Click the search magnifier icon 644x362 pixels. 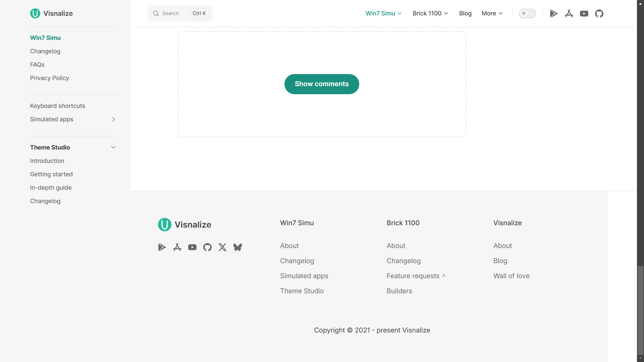[156, 13]
